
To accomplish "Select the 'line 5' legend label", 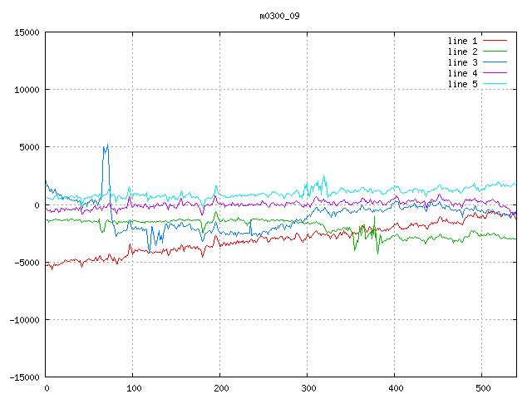I will pyautogui.click(x=462, y=84).
